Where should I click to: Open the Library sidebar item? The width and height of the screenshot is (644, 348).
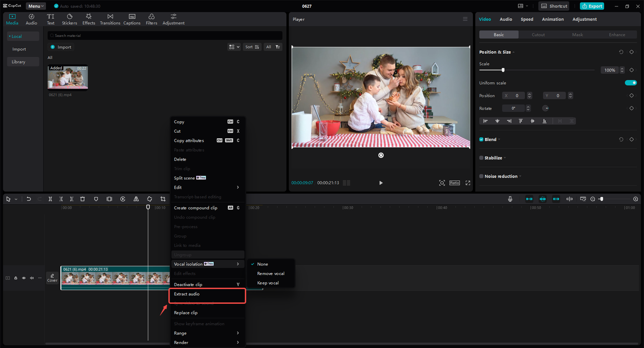coord(23,62)
